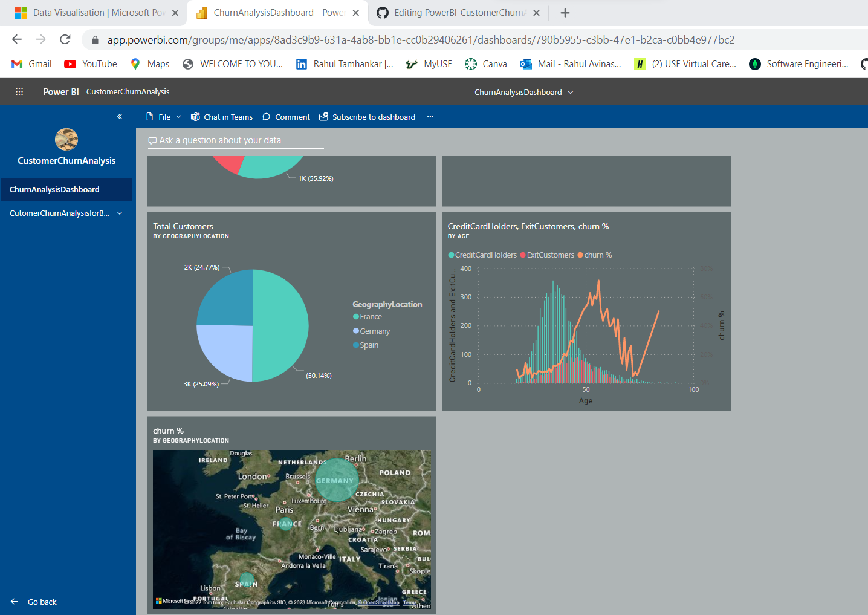Open the Power BI app launcher waffle icon
This screenshot has width=868, height=615.
point(19,91)
